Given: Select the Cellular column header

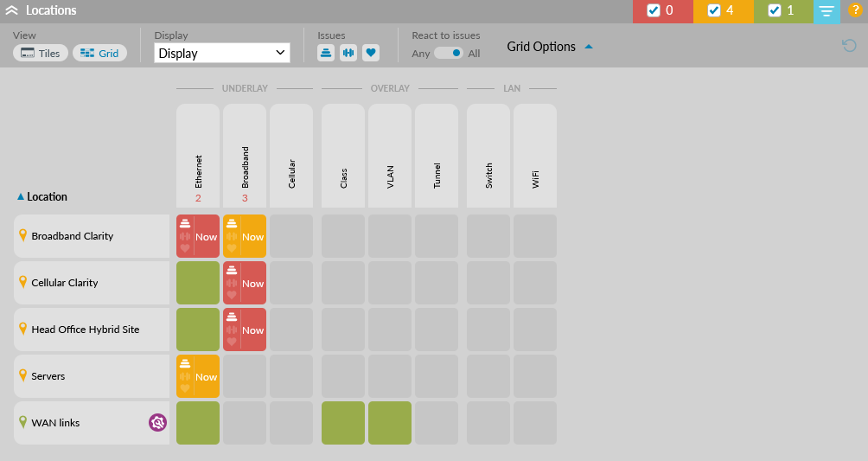Looking at the screenshot, I should [x=291, y=155].
